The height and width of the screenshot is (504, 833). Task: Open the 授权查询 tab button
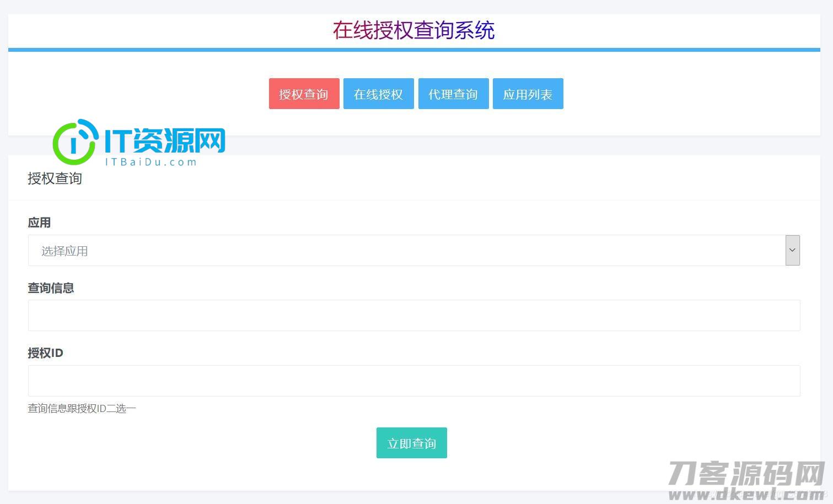(304, 94)
